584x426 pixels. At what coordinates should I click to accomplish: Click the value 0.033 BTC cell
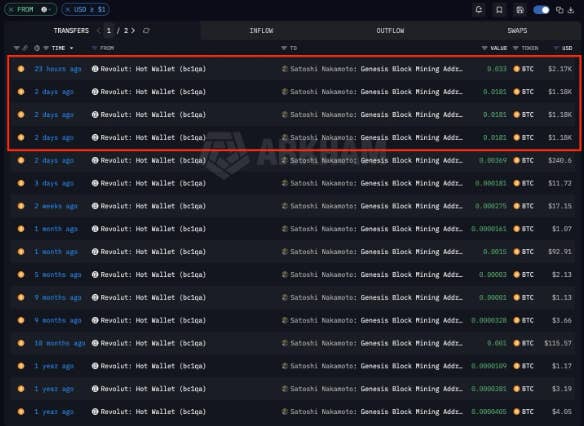point(497,69)
